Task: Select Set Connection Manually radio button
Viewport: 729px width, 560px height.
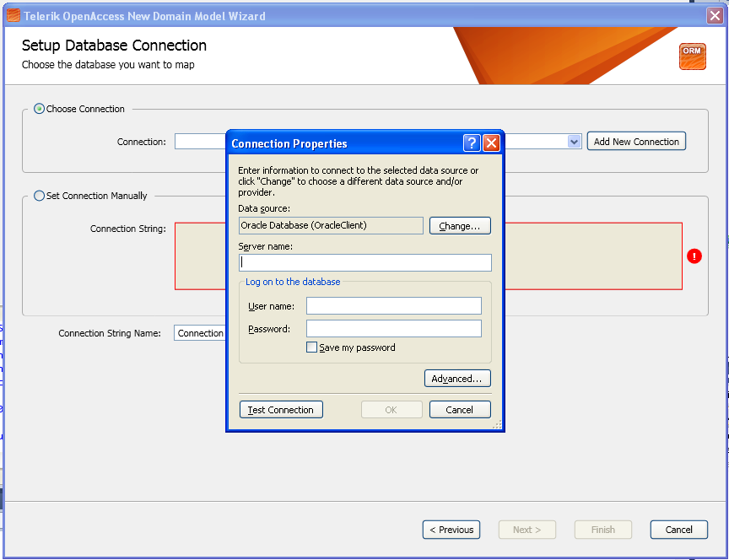Action: pyautogui.click(x=39, y=196)
